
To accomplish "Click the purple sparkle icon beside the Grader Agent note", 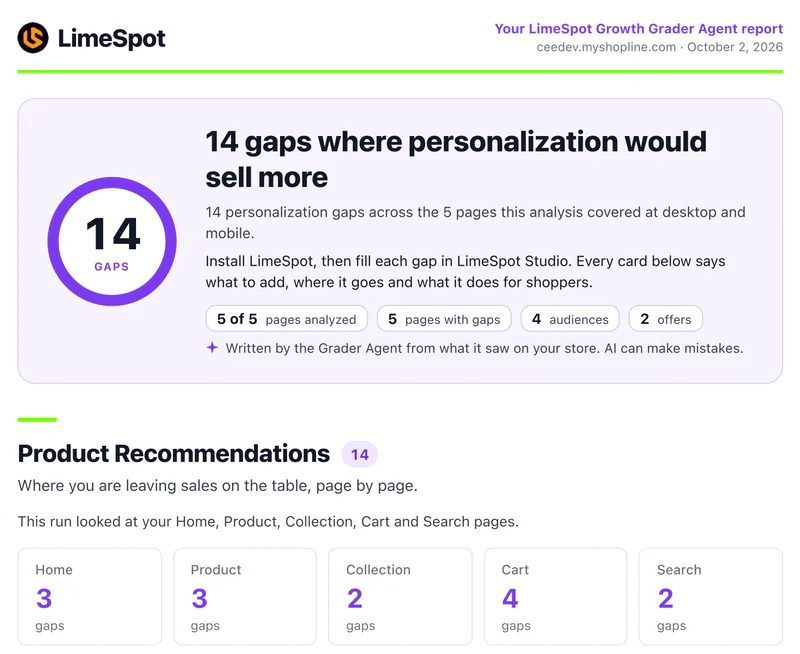I will click(x=212, y=348).
